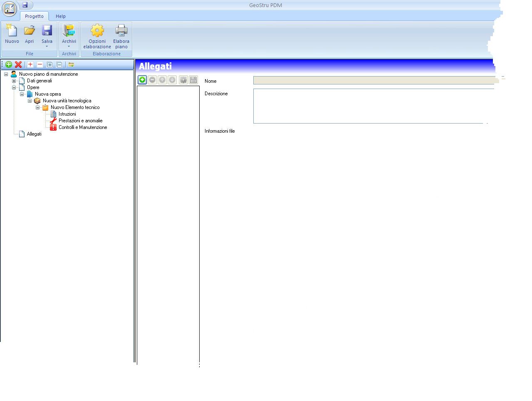Screen dimensions: 532x401
Task: Click the green add attachment button in Allegati
Action: click(142, 80)
